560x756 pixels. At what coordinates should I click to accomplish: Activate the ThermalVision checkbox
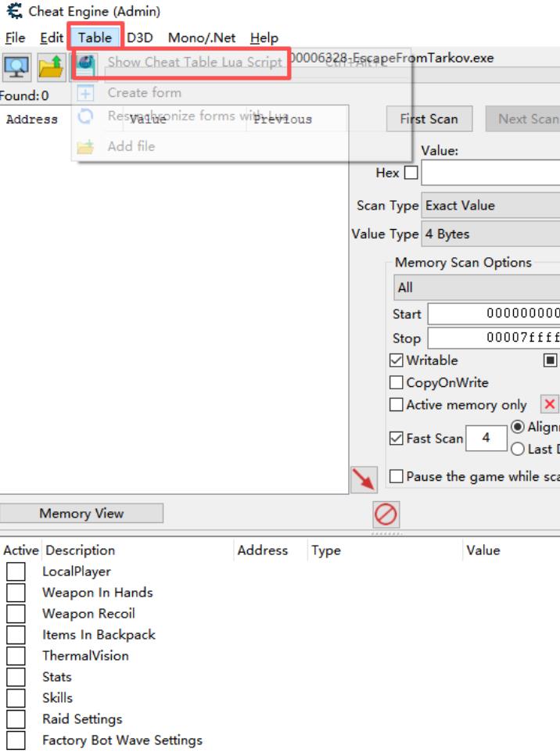(x=16, y=656)
